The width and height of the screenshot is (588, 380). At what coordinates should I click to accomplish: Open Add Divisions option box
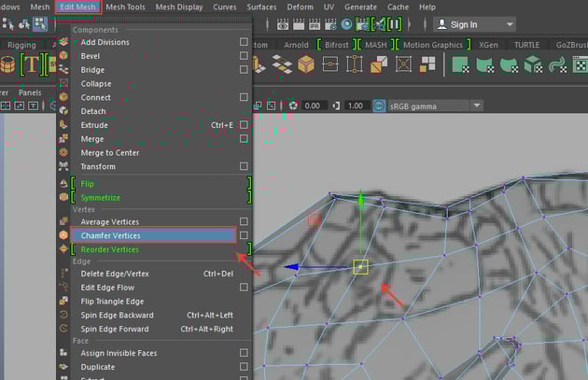click(x=244, y=42)
